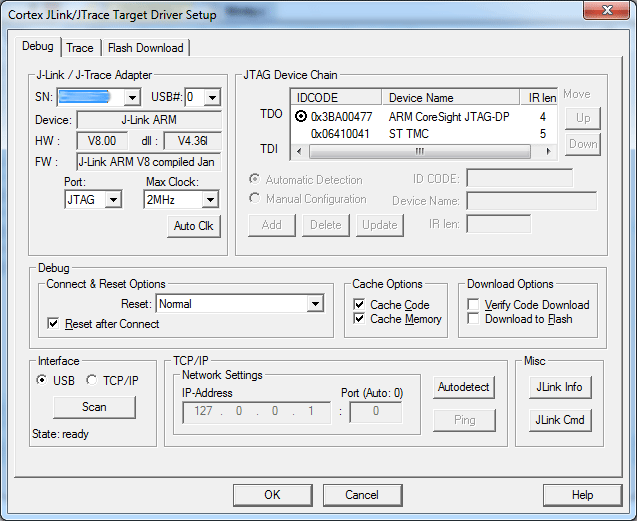
Task: Select the 0x3BA00477 device radio indicator
Action: (301, 117)
